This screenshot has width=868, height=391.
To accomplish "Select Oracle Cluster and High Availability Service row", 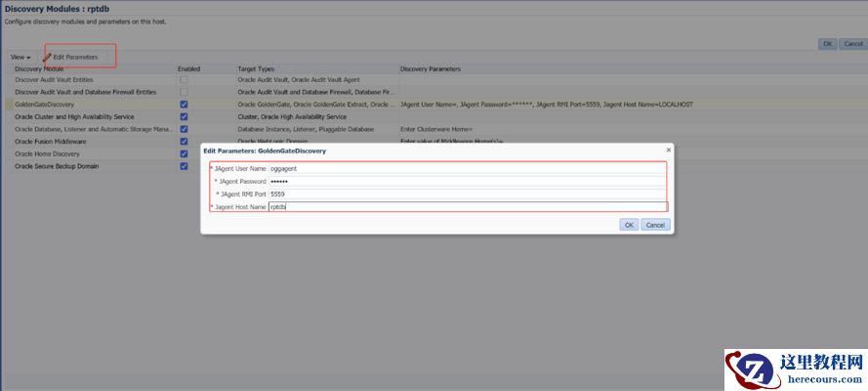I will click(x=74, y=117).
